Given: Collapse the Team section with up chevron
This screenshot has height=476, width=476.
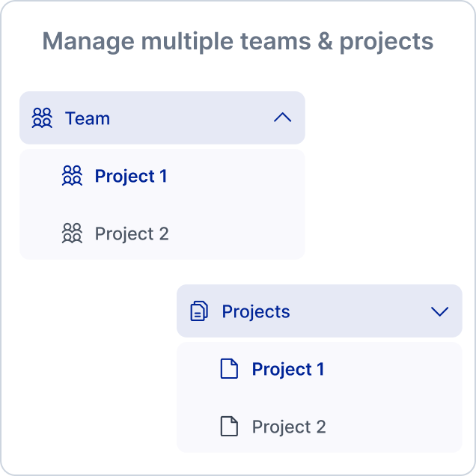Looking at the screenshot, I should coord(283,118).
